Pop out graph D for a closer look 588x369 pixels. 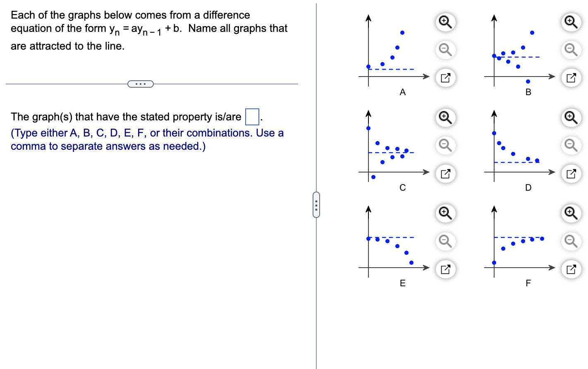(571, 174)
